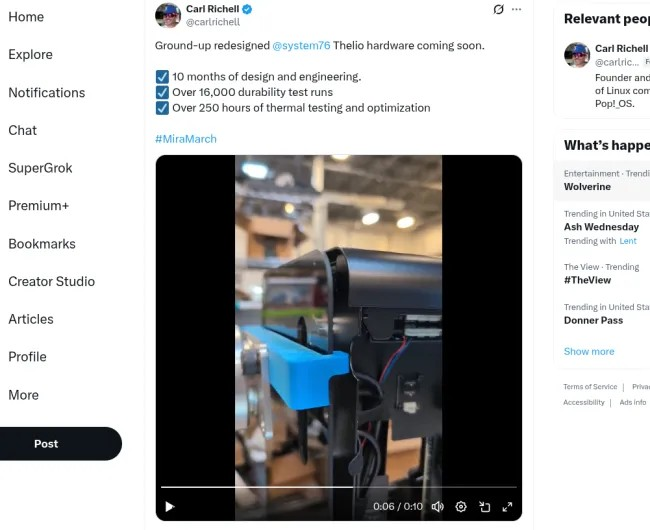650x530 pixels.
Task: Click Carl Richell's tweet avatar
Action: 168,15
